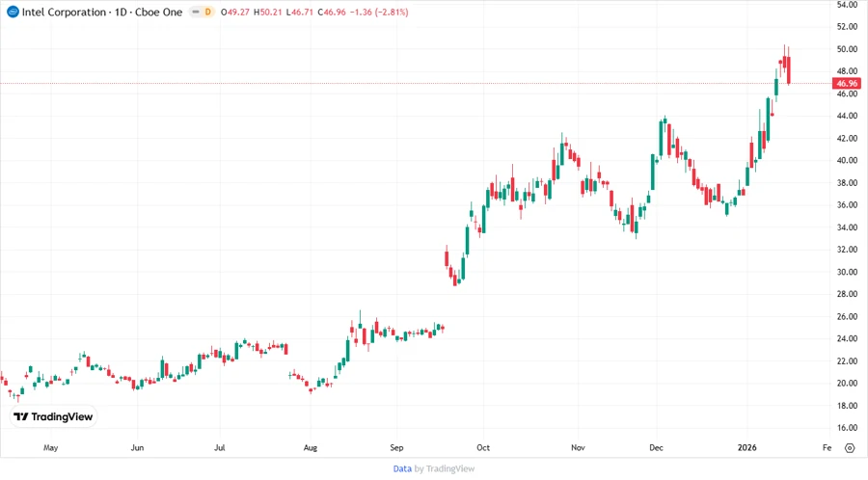Click the Intel Corporation symbol title
868x480 pixels.
click(102, 13)
